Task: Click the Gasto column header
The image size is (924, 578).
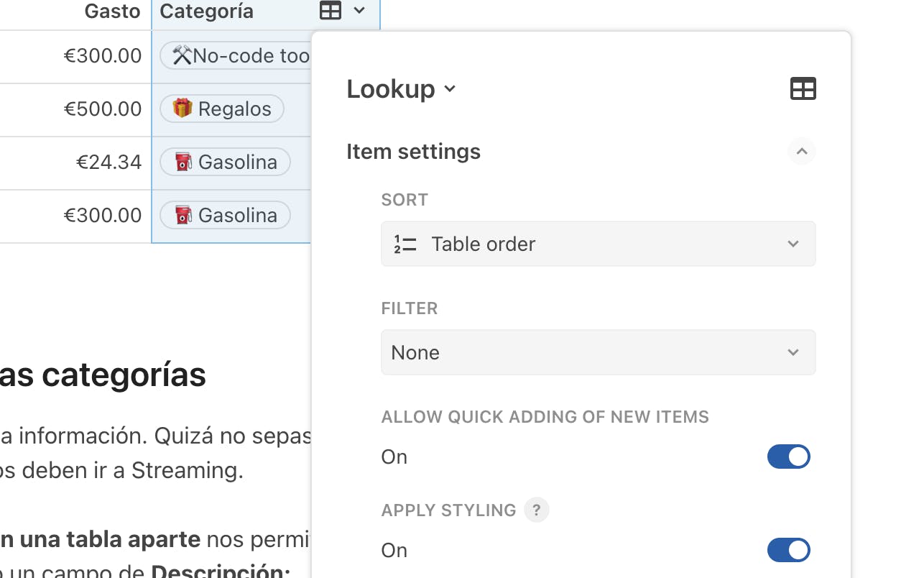Action: [112, 11]
